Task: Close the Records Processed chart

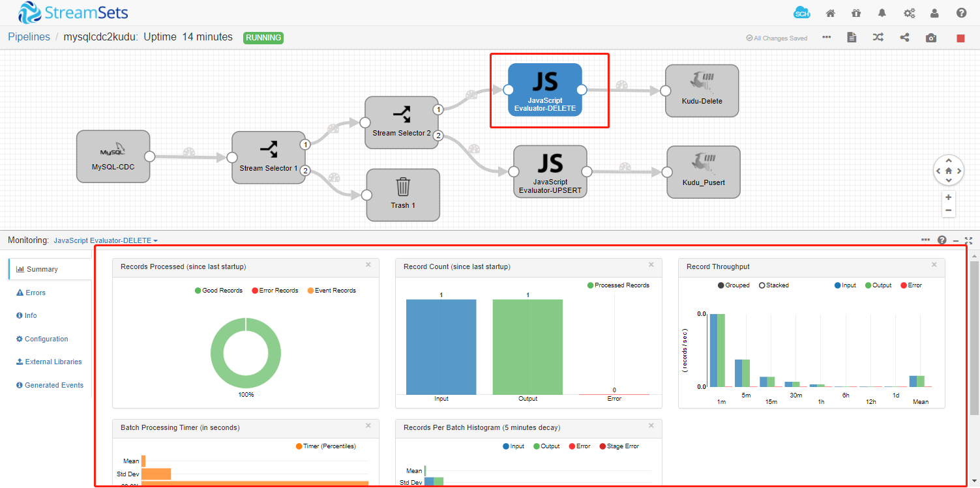Action: pyautogui.click(x=368, y=265)
